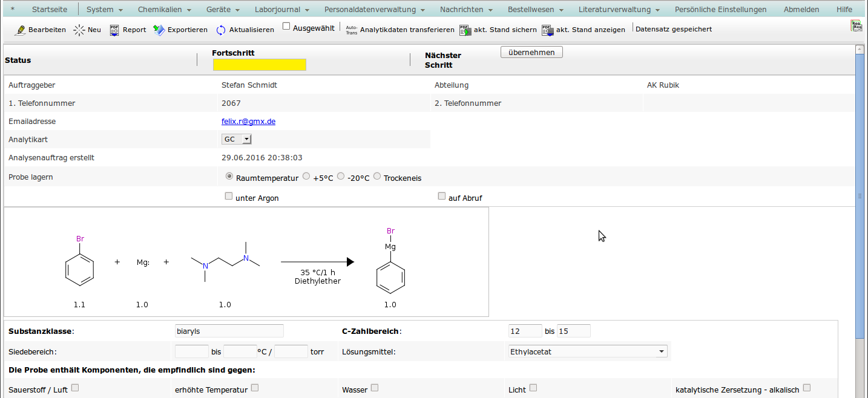Click the Bearbeiten pencil icon
The image size is (868, 398).
(20, 30)
